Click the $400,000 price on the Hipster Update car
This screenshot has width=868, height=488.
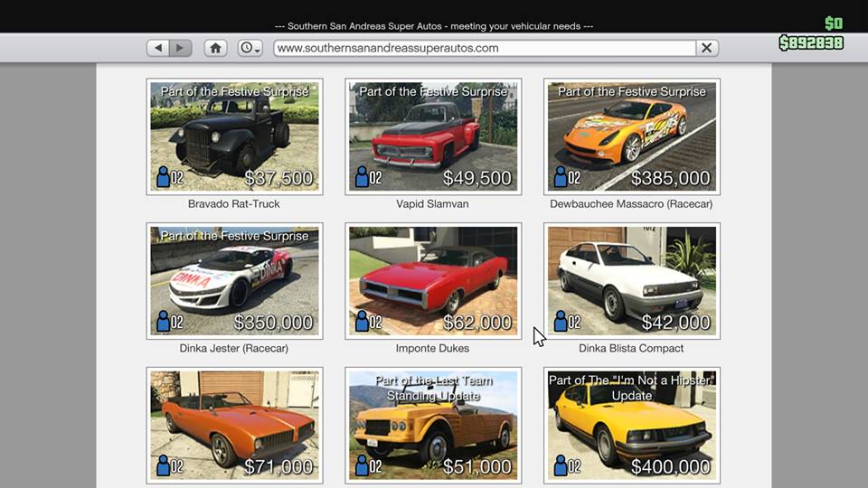tap(670, 467)
